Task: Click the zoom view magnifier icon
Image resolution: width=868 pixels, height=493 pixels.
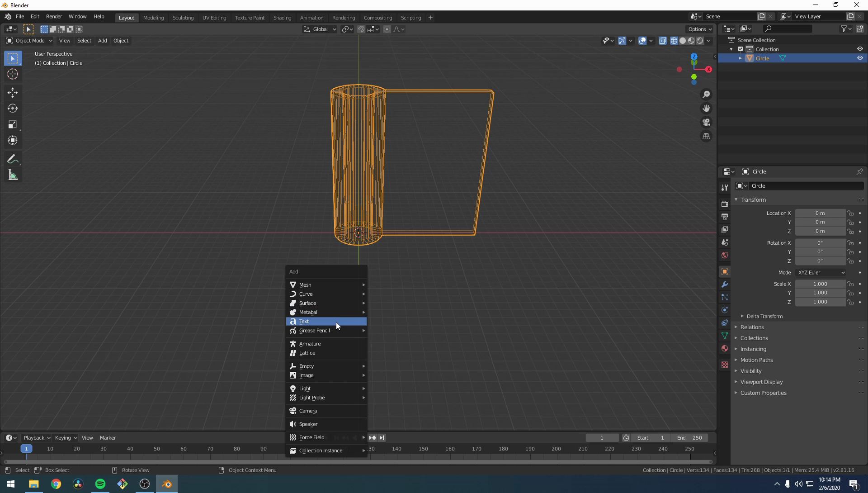Action: (x=706, y=95)
